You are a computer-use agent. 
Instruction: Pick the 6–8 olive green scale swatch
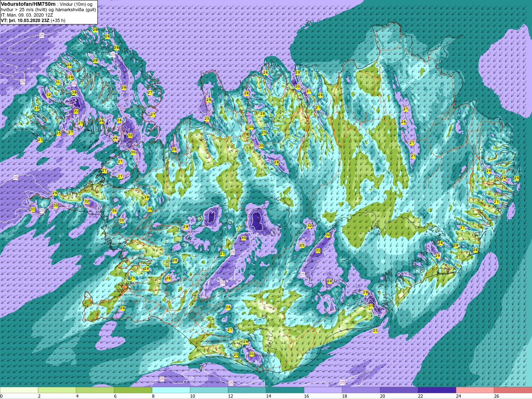click(x=133, y=390)
